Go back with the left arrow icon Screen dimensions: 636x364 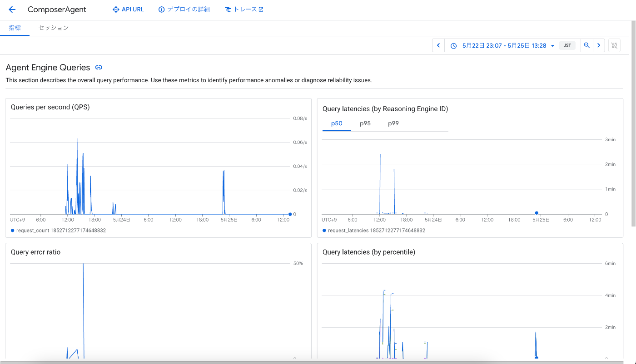[12, 10]
